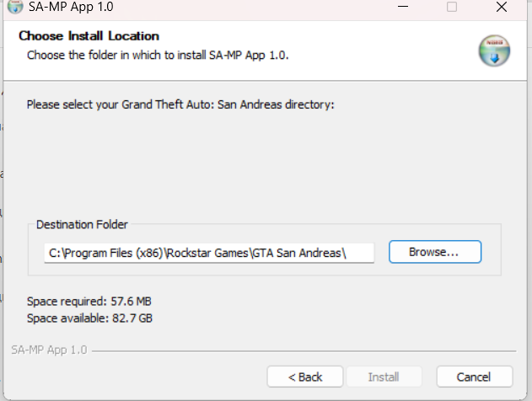The image size is (532, 401).
Task: Click the 'Choose the folder in which' subtitle
Action: 164,55
